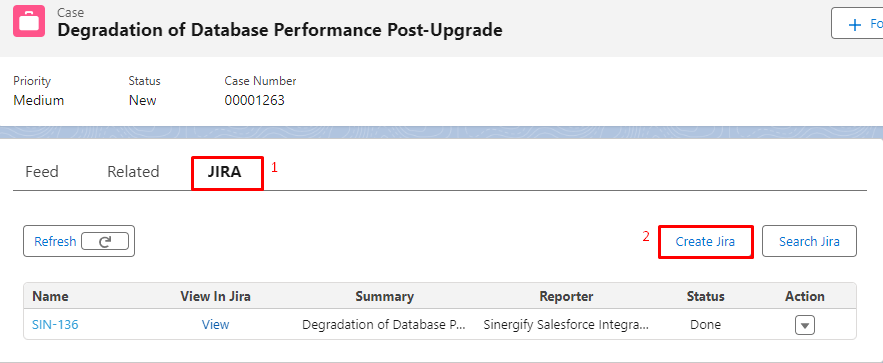Click the View link in View In Jira column
This screenshot has width=883, height=363.
click(216, 325)
